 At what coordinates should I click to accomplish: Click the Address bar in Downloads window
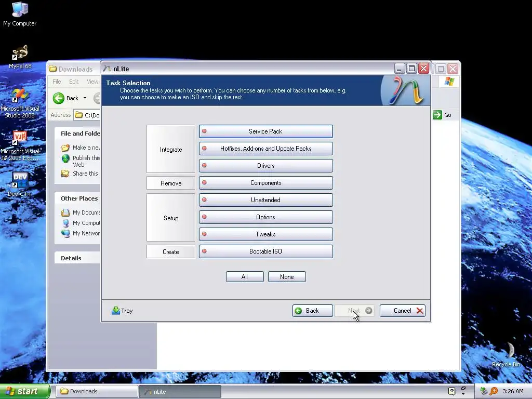pos(87,115)
